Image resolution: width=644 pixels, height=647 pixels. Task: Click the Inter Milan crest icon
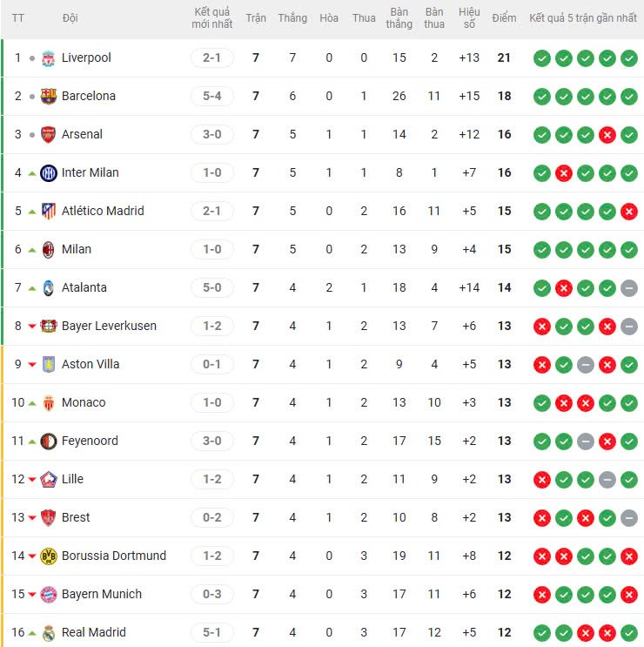pos(49,173)
